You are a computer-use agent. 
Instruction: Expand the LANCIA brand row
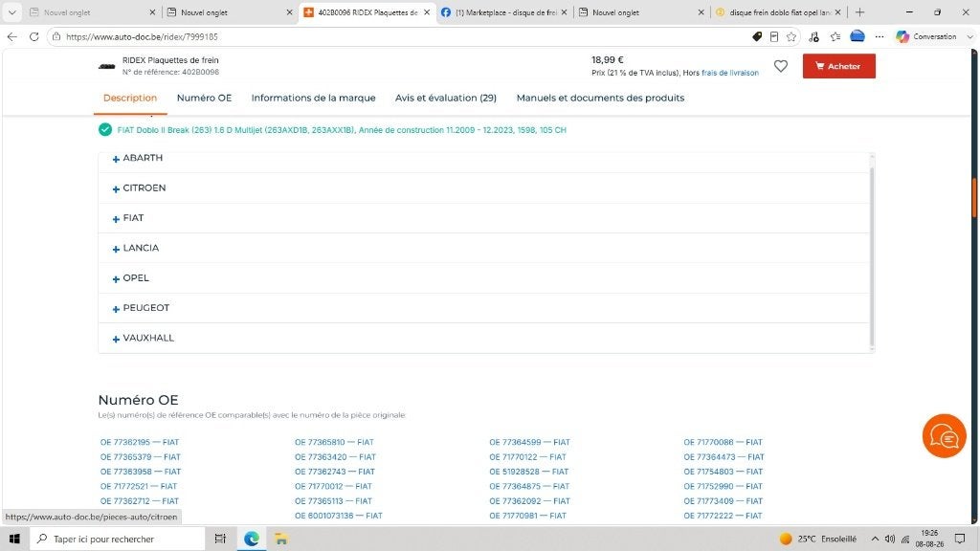click(x=483, y=248)
